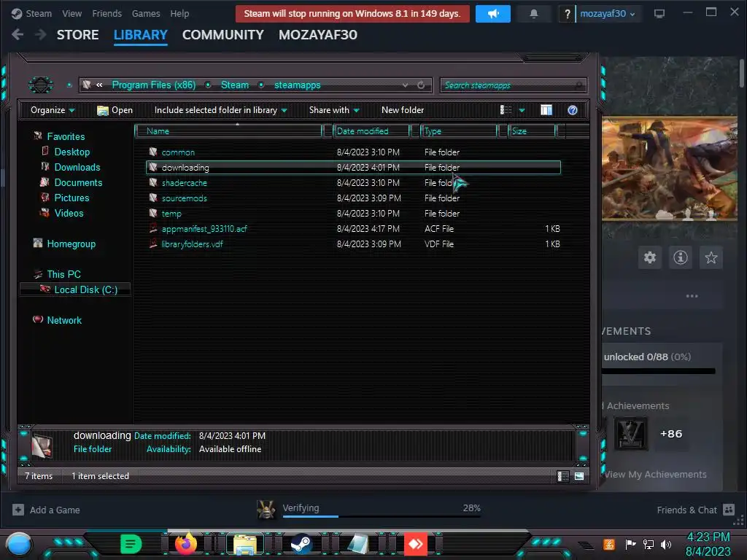
Task: Click the question mark help icon in Steam
Action: pyautogui.click(x=567, y=14)
